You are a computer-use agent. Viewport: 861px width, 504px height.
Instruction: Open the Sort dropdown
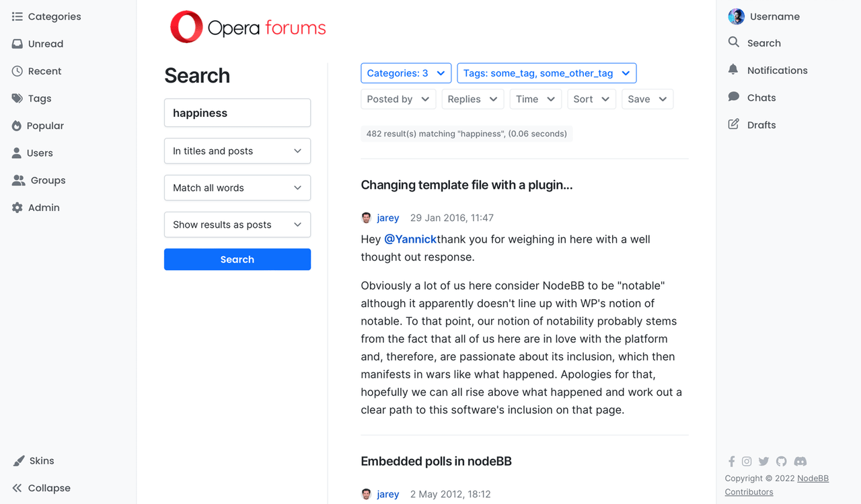pyautogui.click(x=592, y=99)
